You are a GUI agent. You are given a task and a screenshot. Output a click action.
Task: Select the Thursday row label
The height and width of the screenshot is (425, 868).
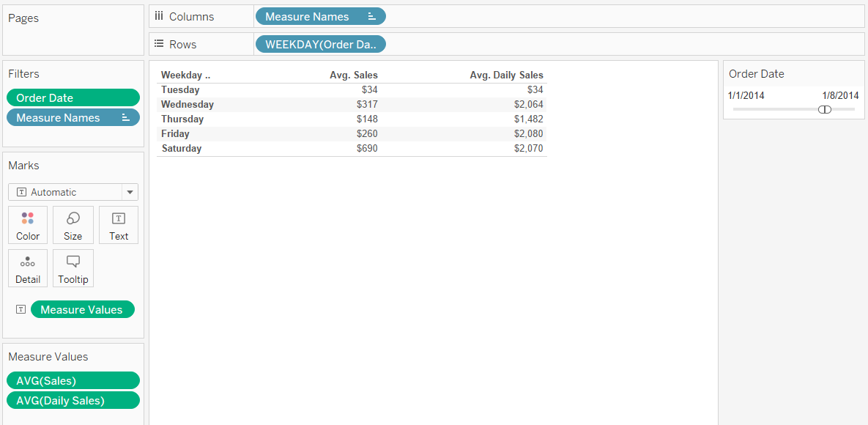182,119
